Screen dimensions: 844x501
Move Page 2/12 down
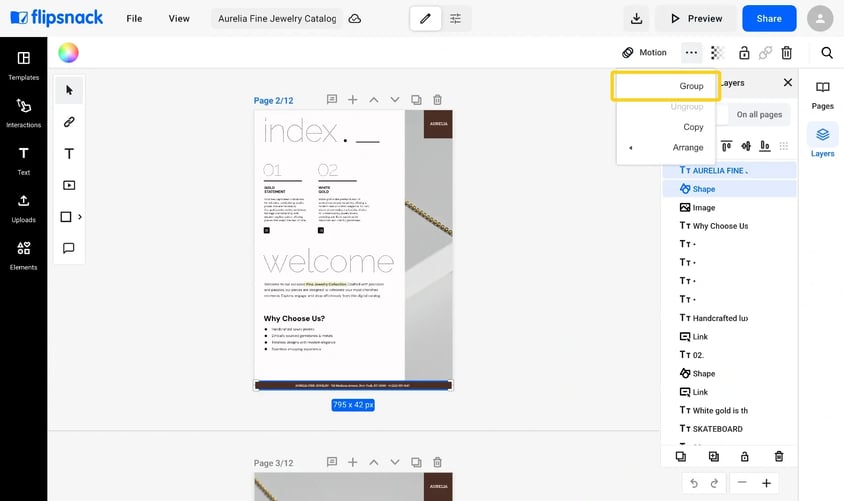pyautogui.click(x=395, y=100)
